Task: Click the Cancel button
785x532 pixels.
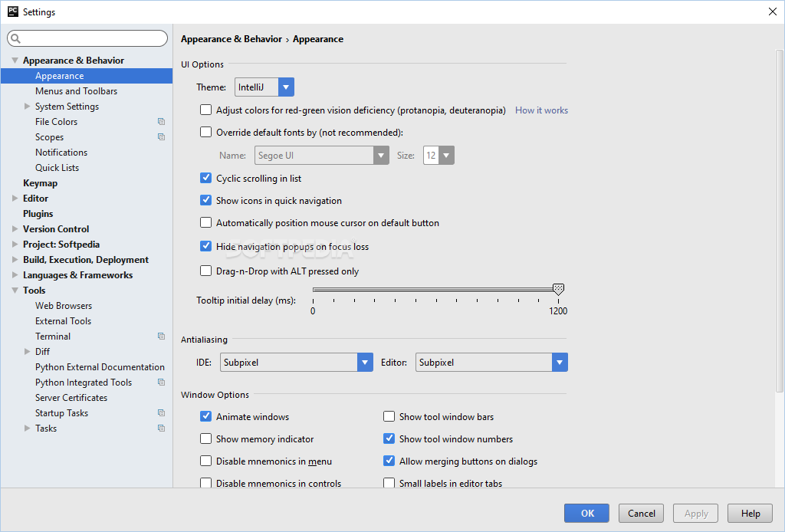Action: [x=642, y=513]
